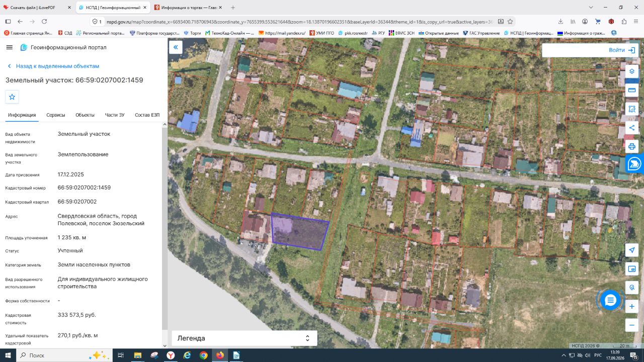Print the map with printer icon

632,147
